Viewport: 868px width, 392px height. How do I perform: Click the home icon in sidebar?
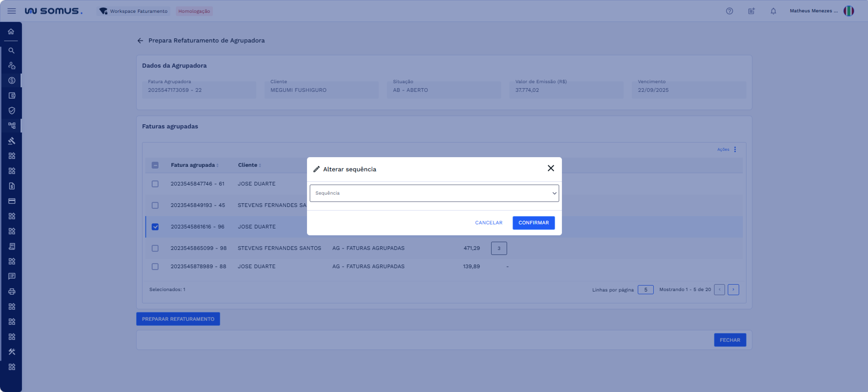tap(11, 32)
